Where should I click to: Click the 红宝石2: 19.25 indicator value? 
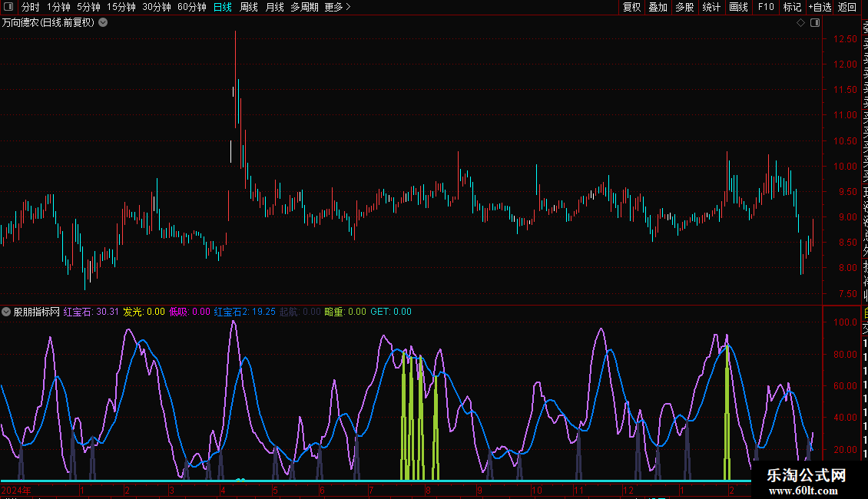(x=245, y=312)
